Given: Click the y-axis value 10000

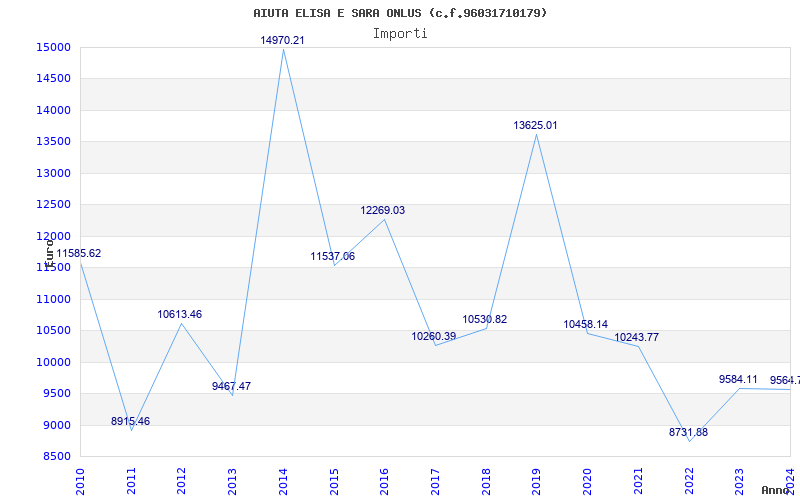Looking at the screenshot, I should pos(53,362).
